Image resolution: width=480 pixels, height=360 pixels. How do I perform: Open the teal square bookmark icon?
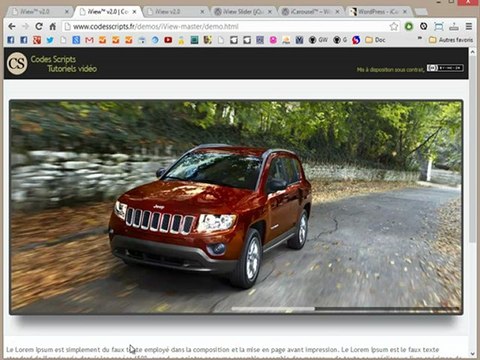[195, 40]
